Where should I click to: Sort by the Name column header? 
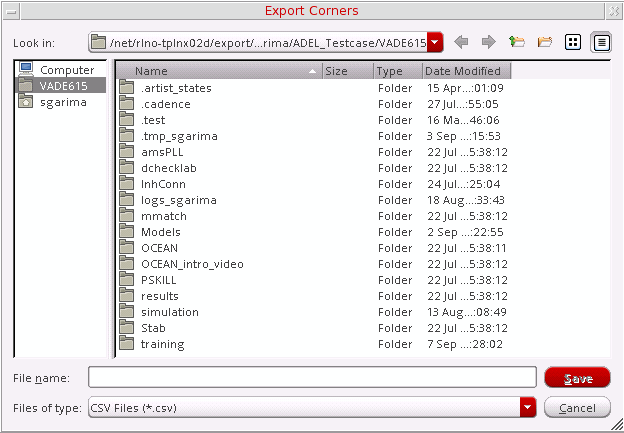coord(219,71)
